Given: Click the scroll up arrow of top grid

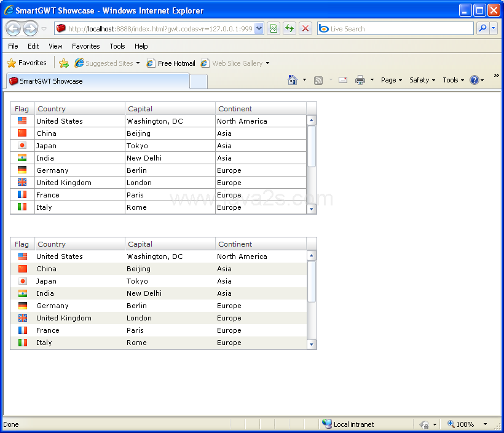Looking at the screenshot, I should click(x=311, y=121).
